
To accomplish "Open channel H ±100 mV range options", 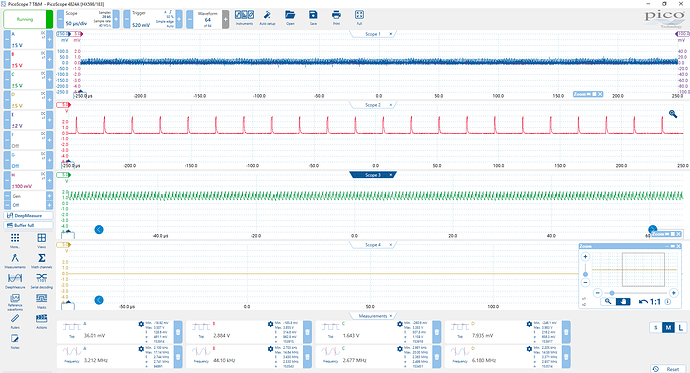I will 28,180.
